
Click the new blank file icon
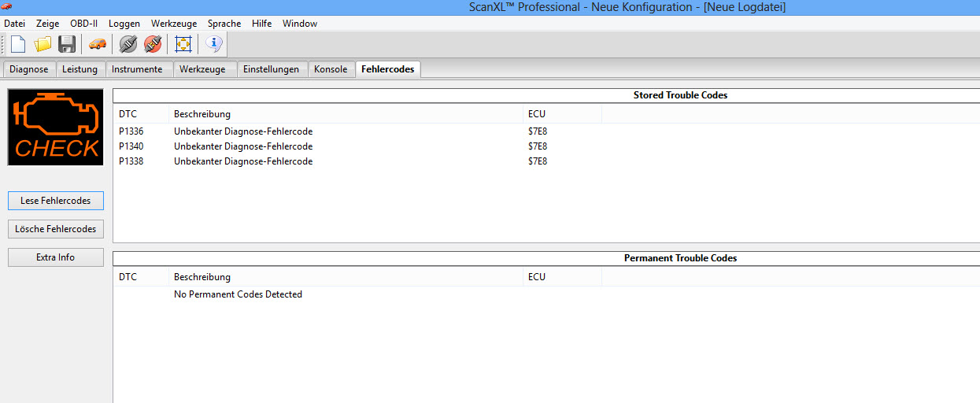[x=18, y=45]
